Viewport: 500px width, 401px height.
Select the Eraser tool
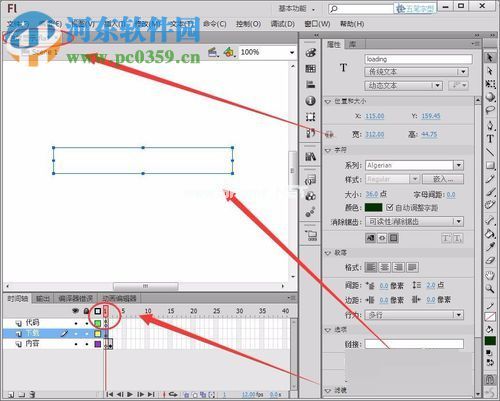tap(490, 260)
